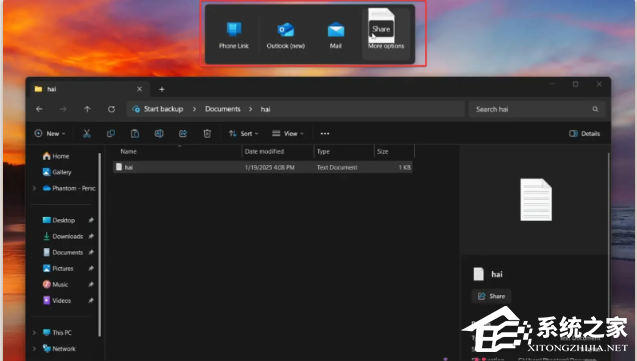
Task: Open Phone Link share target
Action: pos(234,36)
